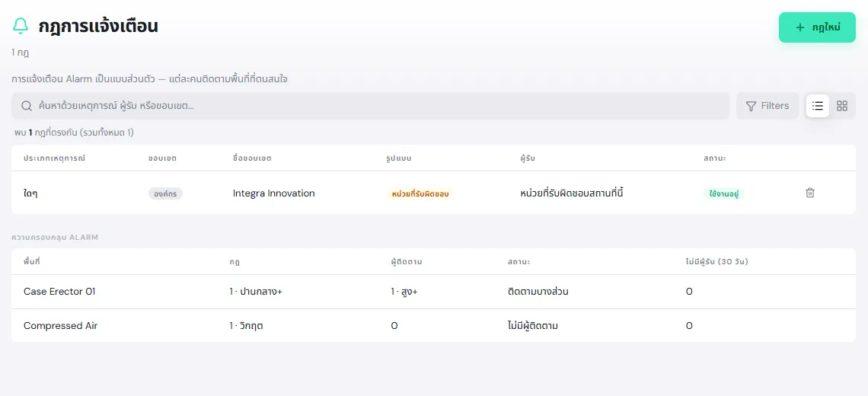This screenshot has width=868, height=396.
Task: Click the พื้นที่ column header
Action: point(31,261)
